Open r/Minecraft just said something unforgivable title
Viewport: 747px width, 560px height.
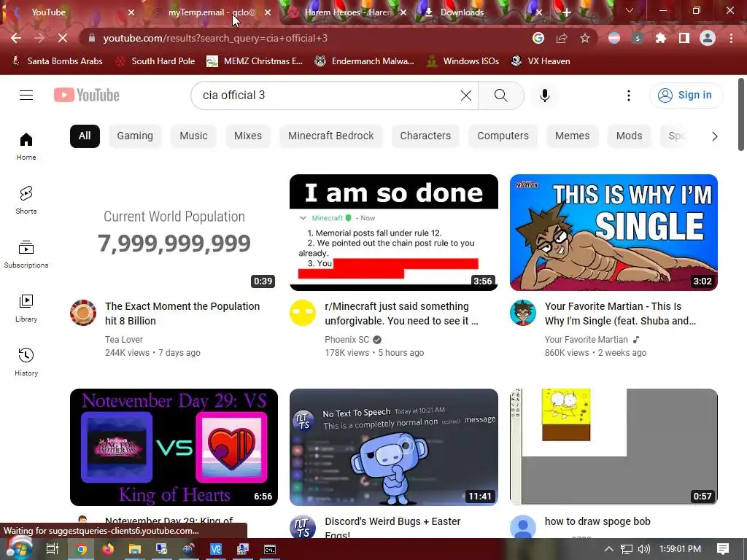(402, 314)
